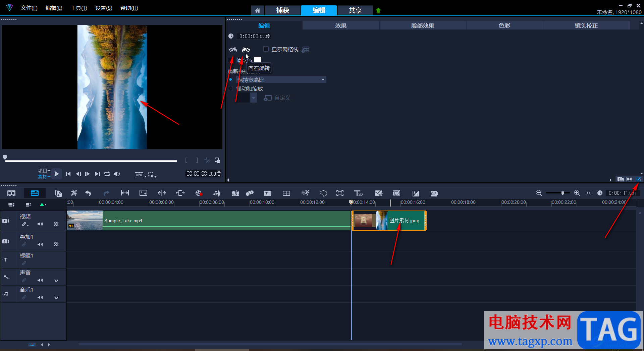Image resolution: width=644 pixels, height=351 pixels.
Task: Open subtitle editor tool
Action: [268, 193]
